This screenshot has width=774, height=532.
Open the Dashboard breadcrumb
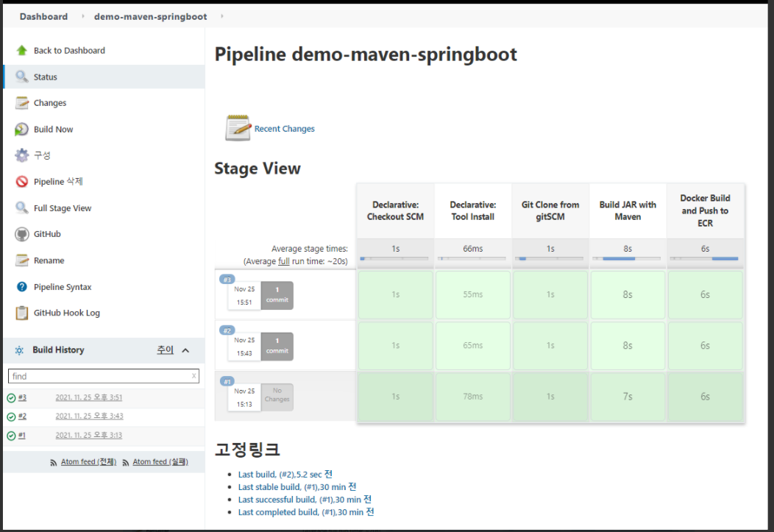[43, 16]
